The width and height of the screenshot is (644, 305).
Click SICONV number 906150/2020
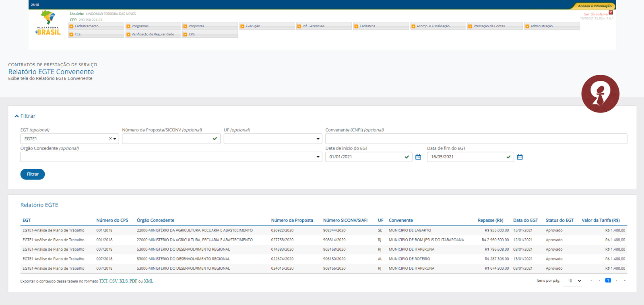[x=334, y=259]
